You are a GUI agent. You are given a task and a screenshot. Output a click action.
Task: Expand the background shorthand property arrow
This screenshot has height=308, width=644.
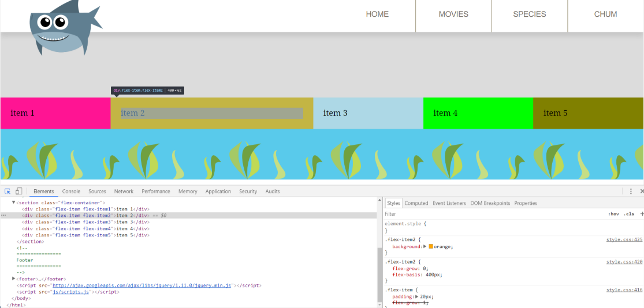pos(425,246)
